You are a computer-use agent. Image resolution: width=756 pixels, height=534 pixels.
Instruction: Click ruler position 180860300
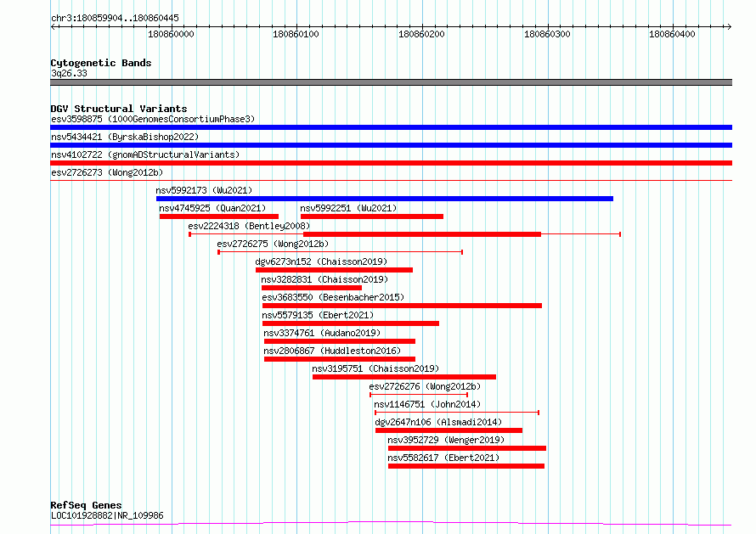(547, 34)
